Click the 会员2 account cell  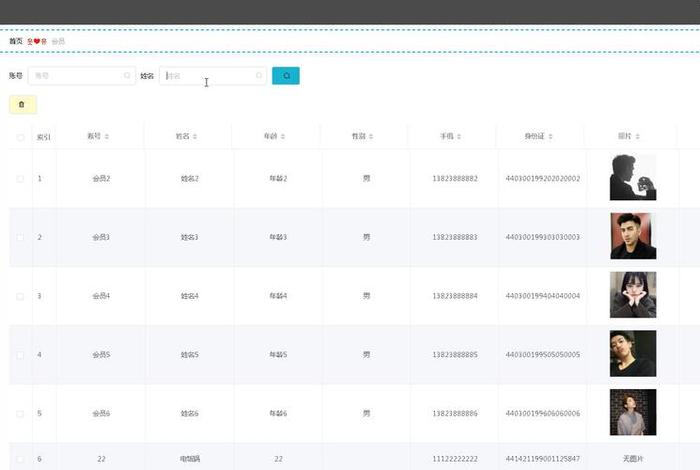click(x=101, y=179)
